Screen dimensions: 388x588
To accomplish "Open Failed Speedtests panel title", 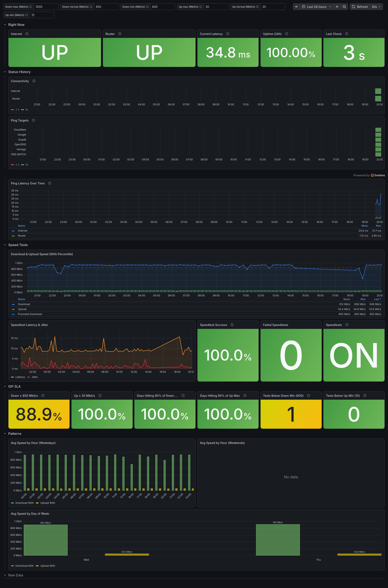I will 275,325.
